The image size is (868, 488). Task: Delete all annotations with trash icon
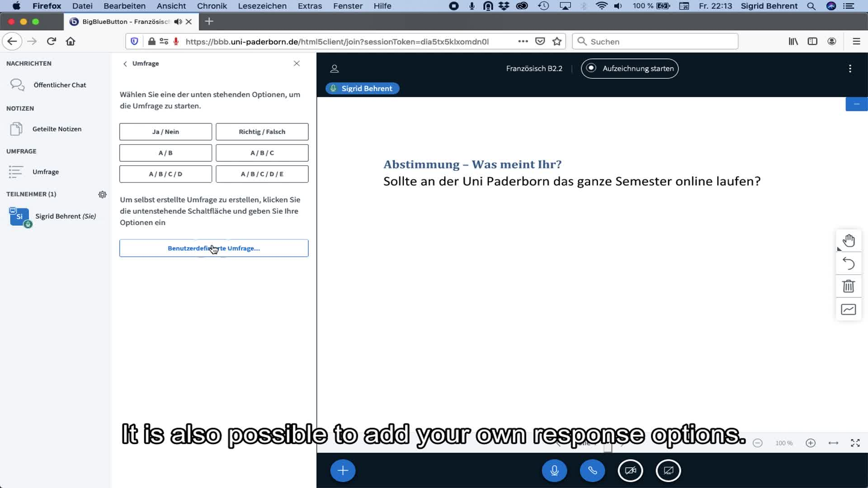(849, 286)
